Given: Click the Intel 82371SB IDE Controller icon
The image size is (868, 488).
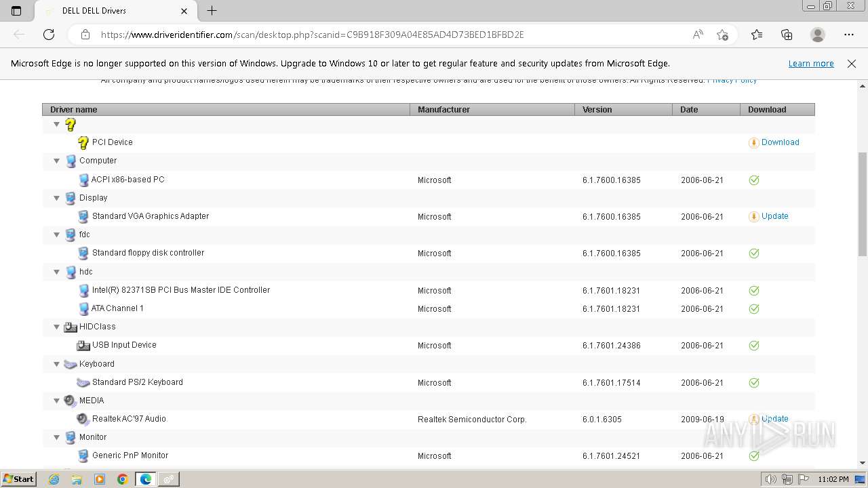Looking at the screenshot, I should pos(83,290).
